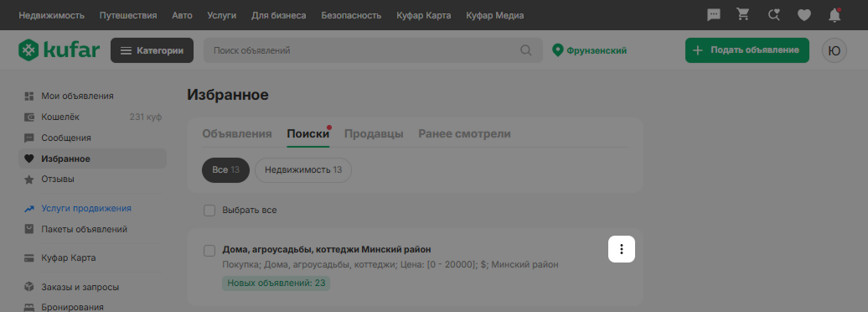Viewport: 868px width, 312px height.
Task: Open Авто in top menu
Action: point(182,16)
